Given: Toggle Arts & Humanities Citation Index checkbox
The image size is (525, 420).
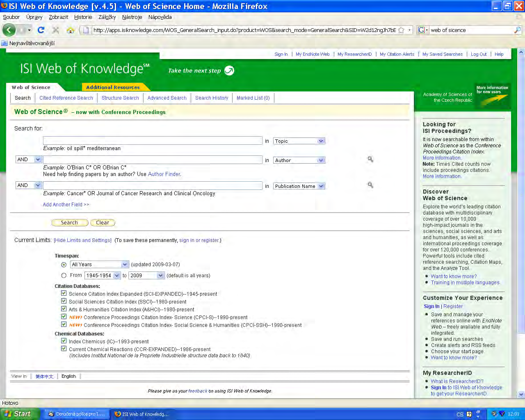Looking at the screenshot, I should pos(64,309).
